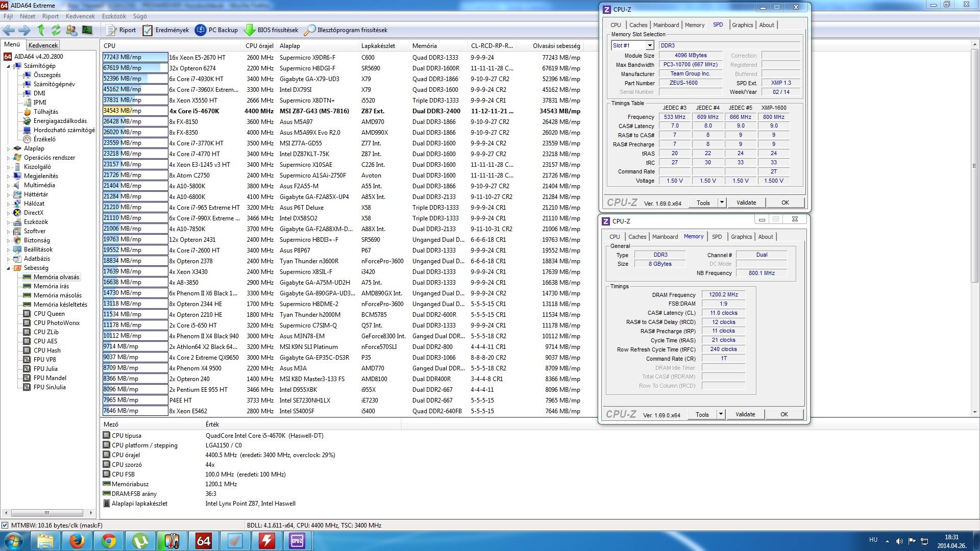This screenshot has width=980, height=551.
Task: Click the green monitor diagnostics toolbar icon
Action: coord(87,30)
